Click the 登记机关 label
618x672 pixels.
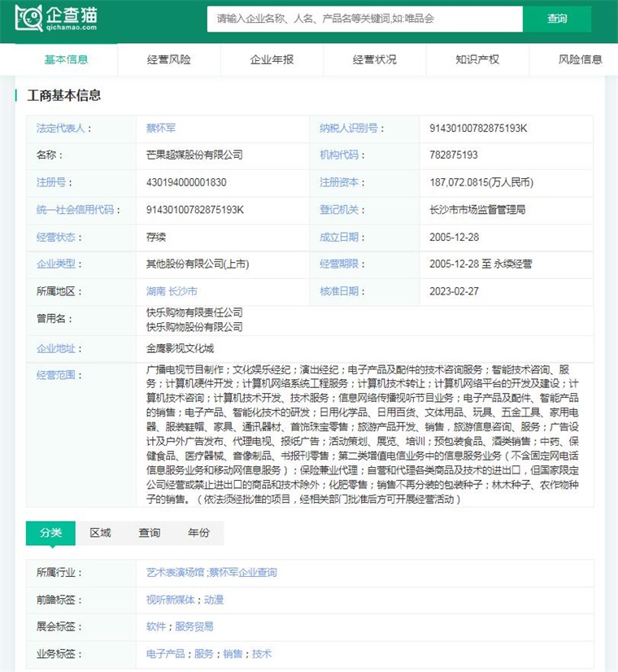point(339,210)
